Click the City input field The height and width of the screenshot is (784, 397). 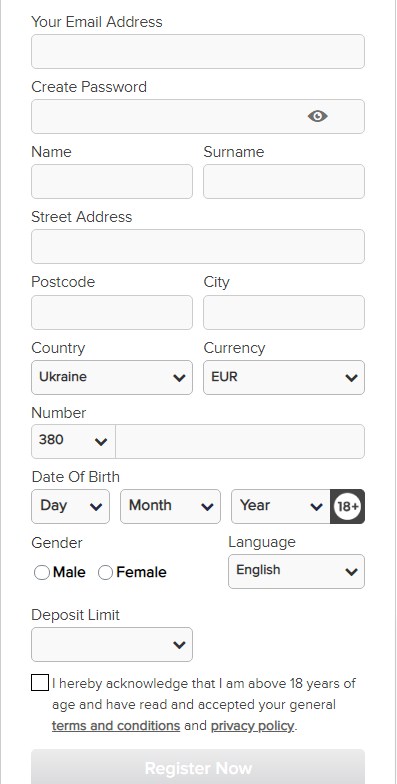click(x=284, y=312)
